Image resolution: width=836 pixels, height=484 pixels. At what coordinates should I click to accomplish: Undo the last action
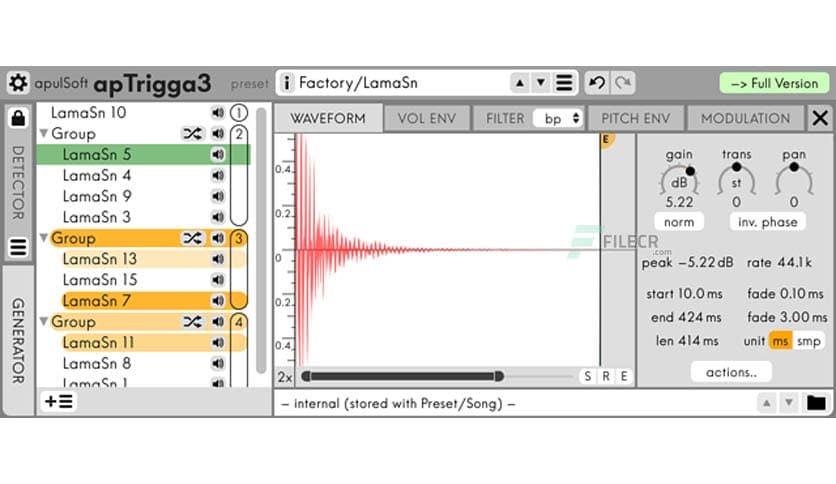[x=597, y=83]
